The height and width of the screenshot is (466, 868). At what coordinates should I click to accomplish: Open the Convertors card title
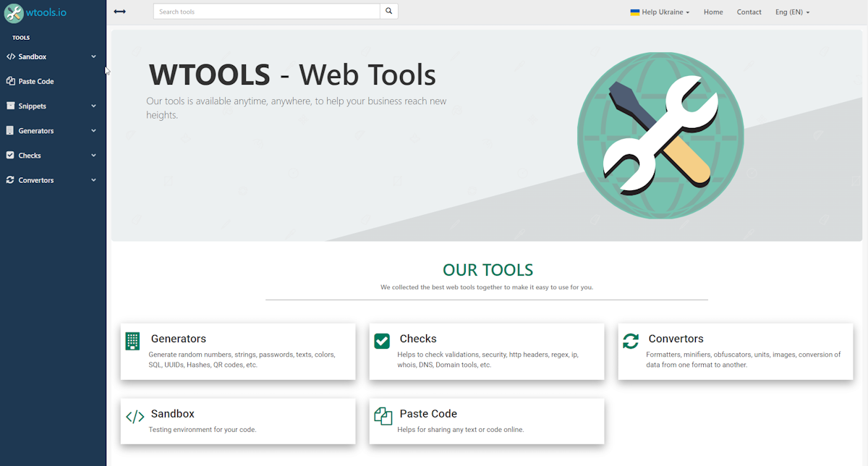(x=676, y=339)
